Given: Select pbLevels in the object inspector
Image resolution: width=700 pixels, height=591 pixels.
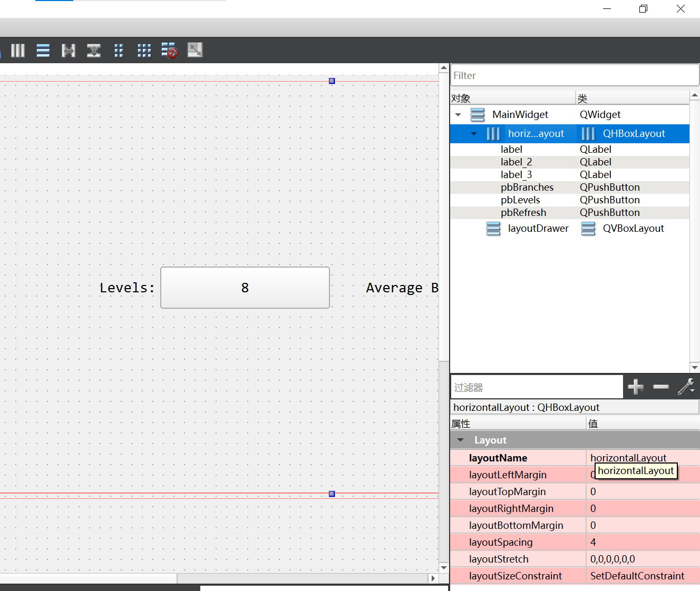Looking at the screenshot, I should coord(570,200).
